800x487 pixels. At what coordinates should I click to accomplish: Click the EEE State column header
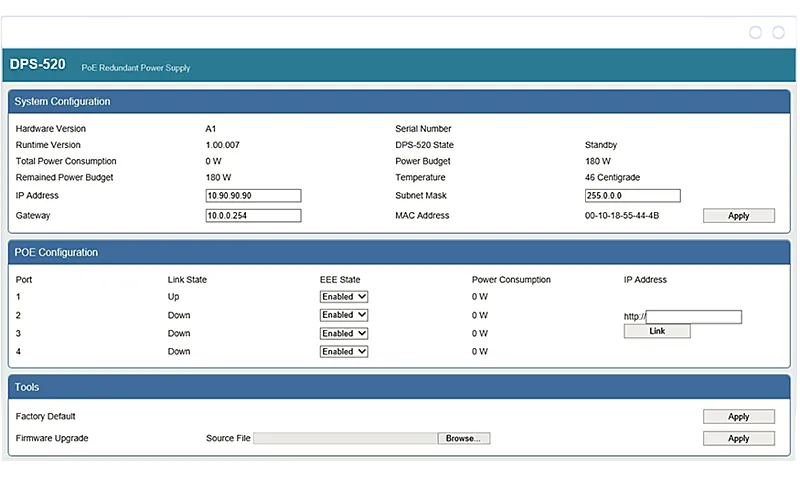point(340,280)
